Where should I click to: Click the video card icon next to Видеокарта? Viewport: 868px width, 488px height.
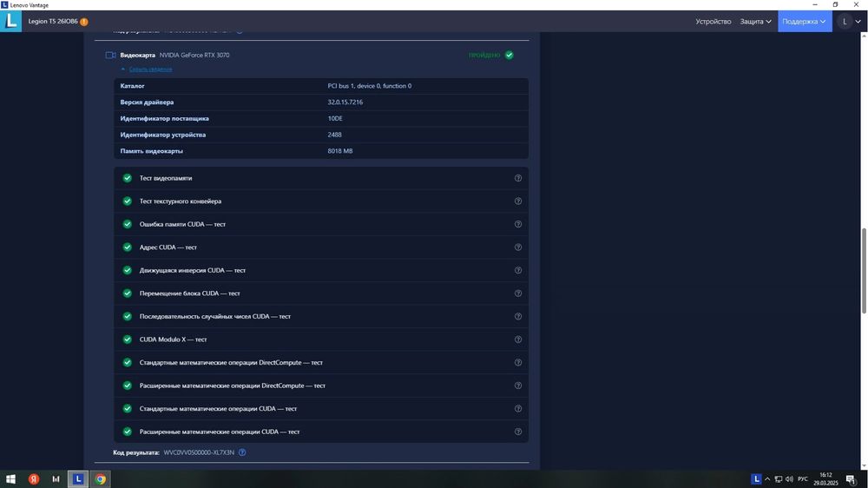point(111,55)
